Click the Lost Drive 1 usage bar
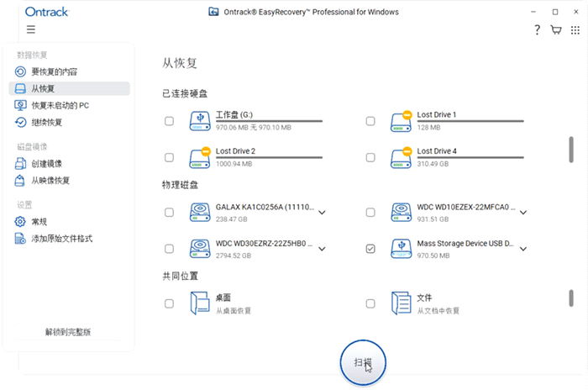 tap(470, 121)
